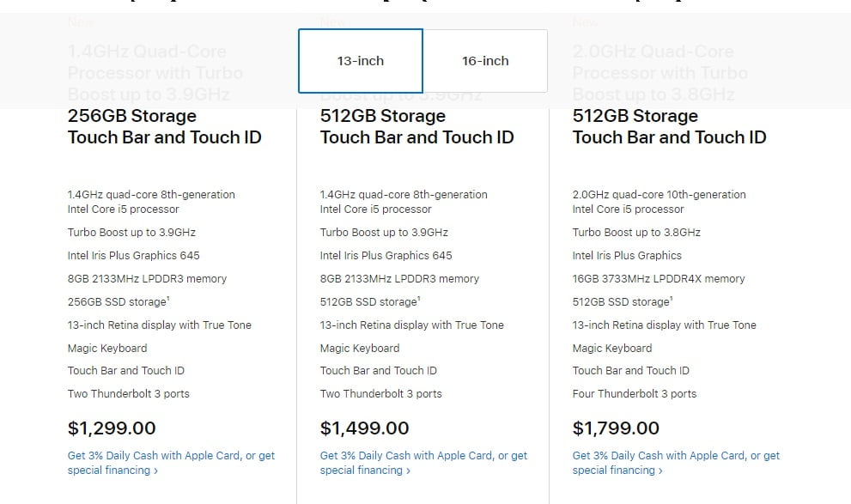The height and width of the screenshot is (504, 851).
Task: Click the 2.0GHz quad-core 10th-generation line
Action: pos(659,195)
